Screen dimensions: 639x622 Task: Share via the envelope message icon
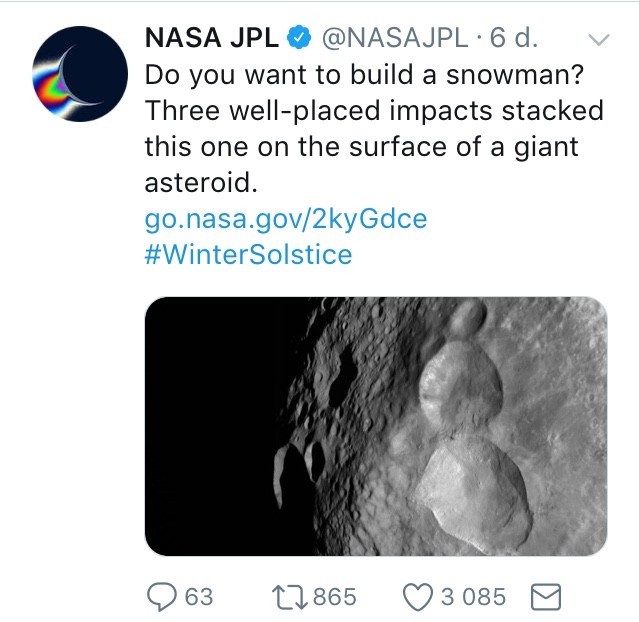[546, 597]
